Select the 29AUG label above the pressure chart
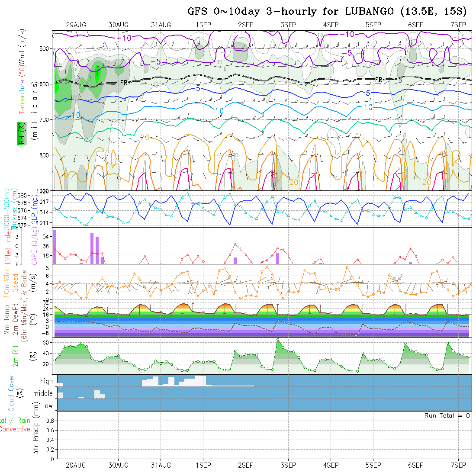The height and width of the screenshot is (476, 476). [x=76, y=25]
